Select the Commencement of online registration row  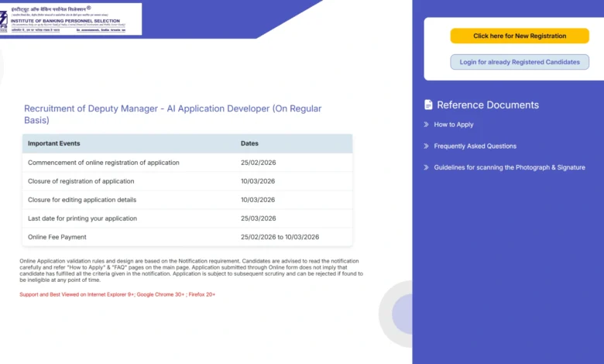click(104, 163)
